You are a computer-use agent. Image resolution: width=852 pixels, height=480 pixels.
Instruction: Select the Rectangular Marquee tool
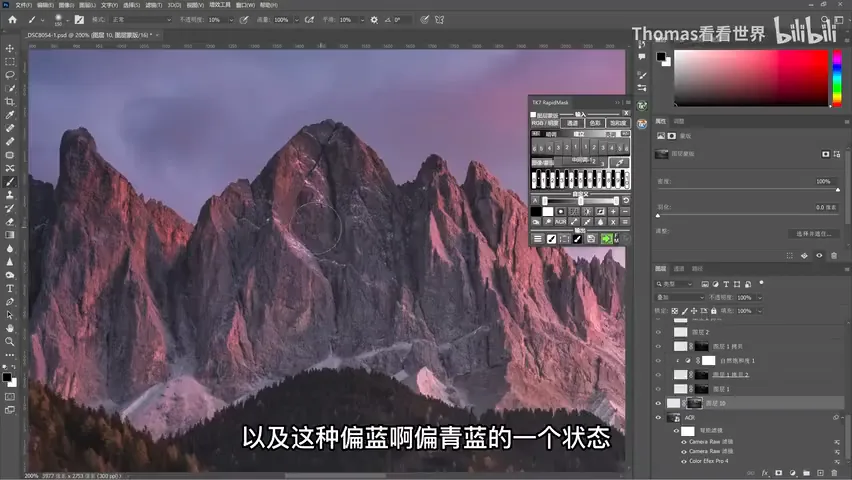(10, 61)
